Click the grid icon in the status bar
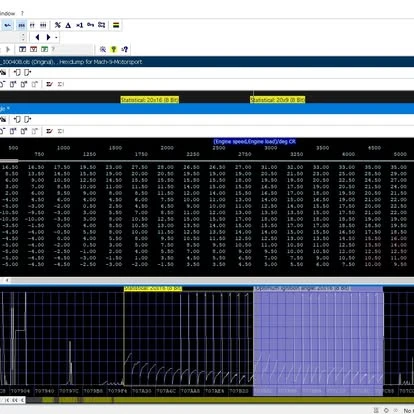The width and height of the screenshot is (414, 414). pyautogui.click(x=376, y=410)
